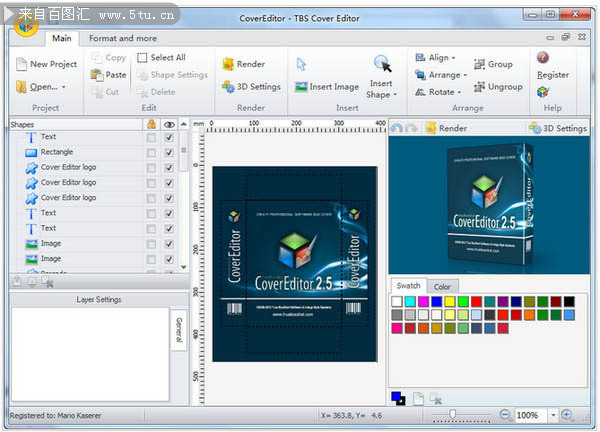Image resolution: width=600 pixels, height=432 pixels.
Task: Click the Render icon in the ribbon
Action: click(x=229, y=64)
